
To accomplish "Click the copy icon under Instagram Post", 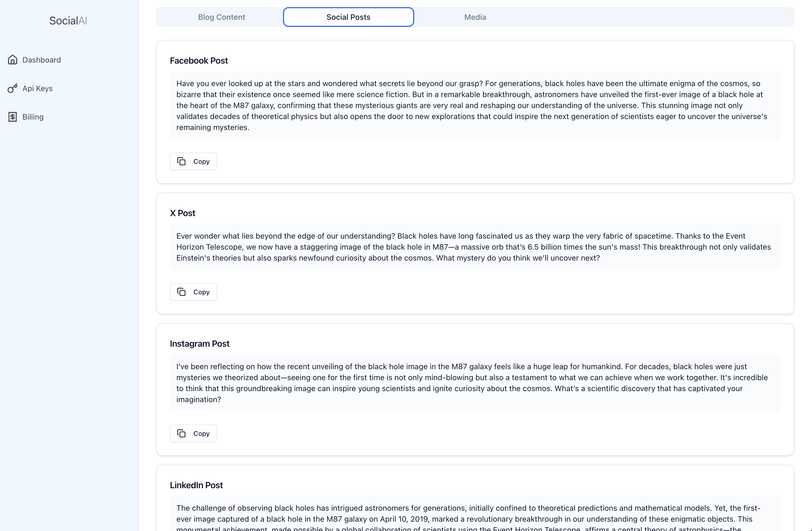I will point(181,433).
